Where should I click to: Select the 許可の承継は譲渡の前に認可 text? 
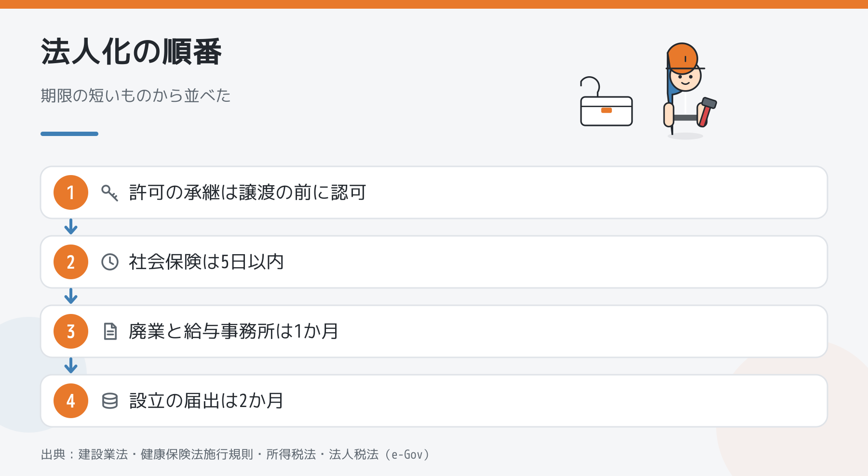[248, 192]
